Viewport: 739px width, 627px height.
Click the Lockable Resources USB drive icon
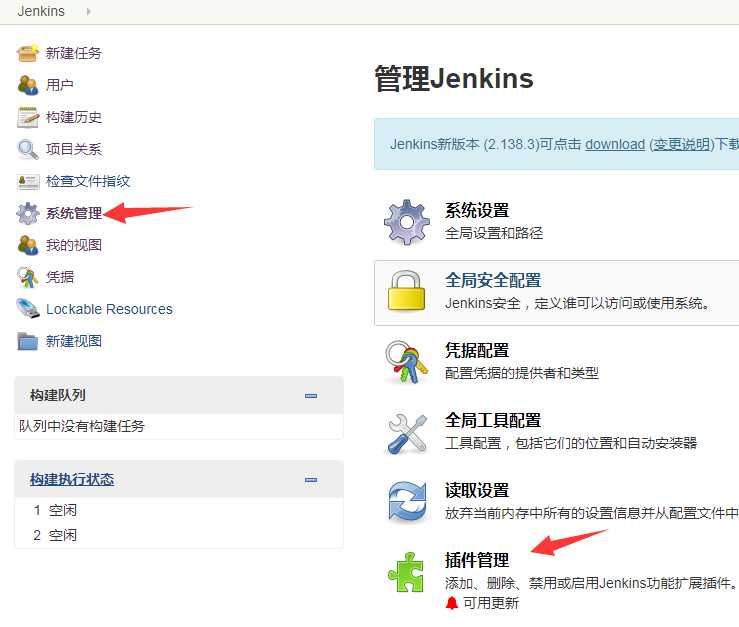click(x=27, y=309)
